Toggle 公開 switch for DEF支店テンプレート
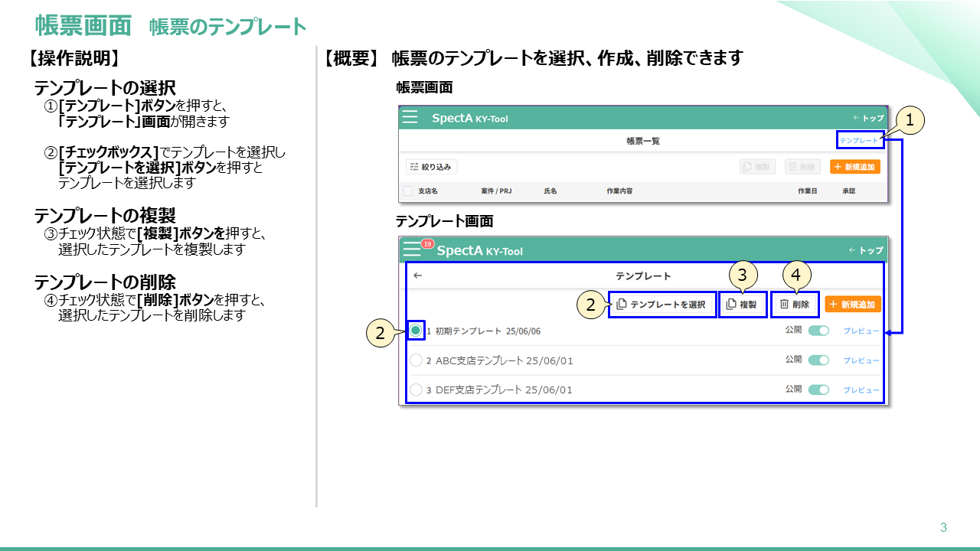Viewport: 980px width, 551px height. point(818,390)
